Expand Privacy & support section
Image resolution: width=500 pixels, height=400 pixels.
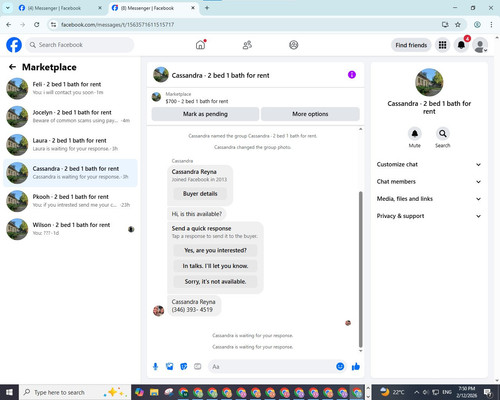pos(429,216)
